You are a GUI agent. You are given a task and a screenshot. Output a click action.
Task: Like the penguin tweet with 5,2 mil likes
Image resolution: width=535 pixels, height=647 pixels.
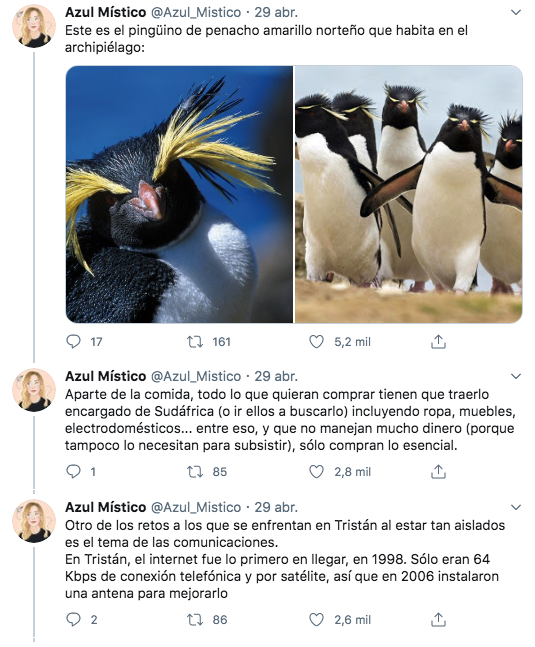pos(316,342)
